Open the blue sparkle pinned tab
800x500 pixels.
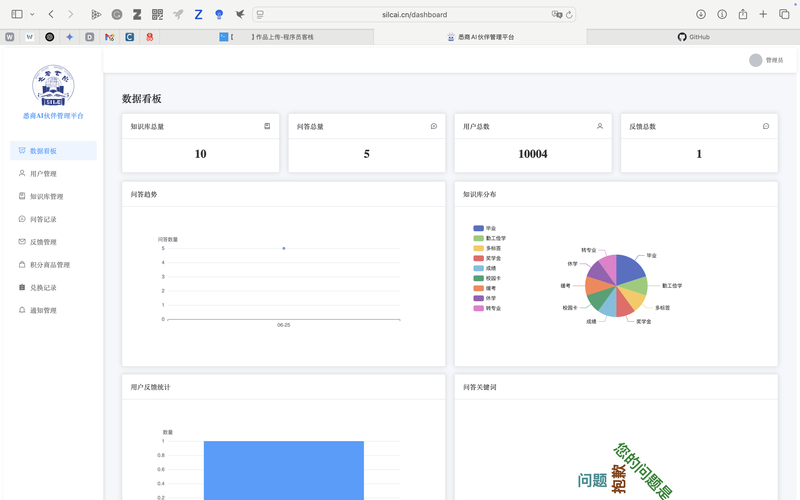point(69,37)
